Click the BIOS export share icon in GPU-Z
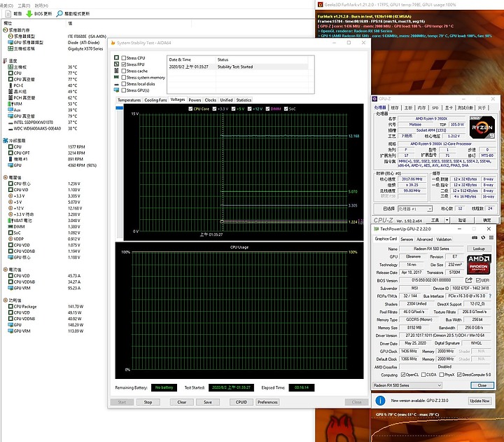Screen dimensions: 504x442 (468, 280)
